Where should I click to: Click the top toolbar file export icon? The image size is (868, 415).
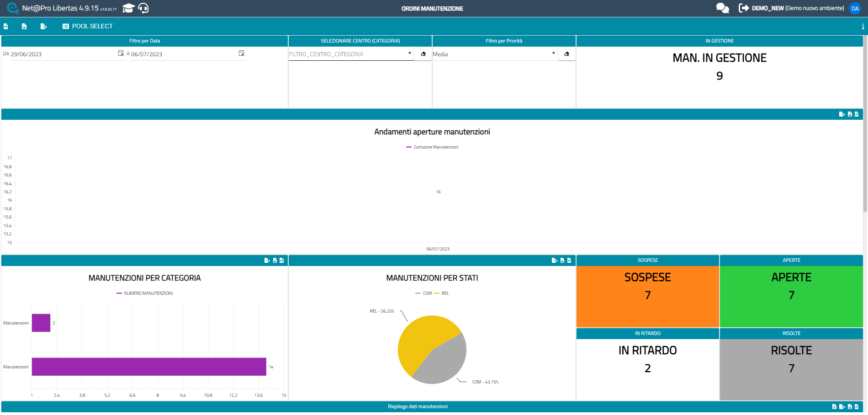[44, 27]
